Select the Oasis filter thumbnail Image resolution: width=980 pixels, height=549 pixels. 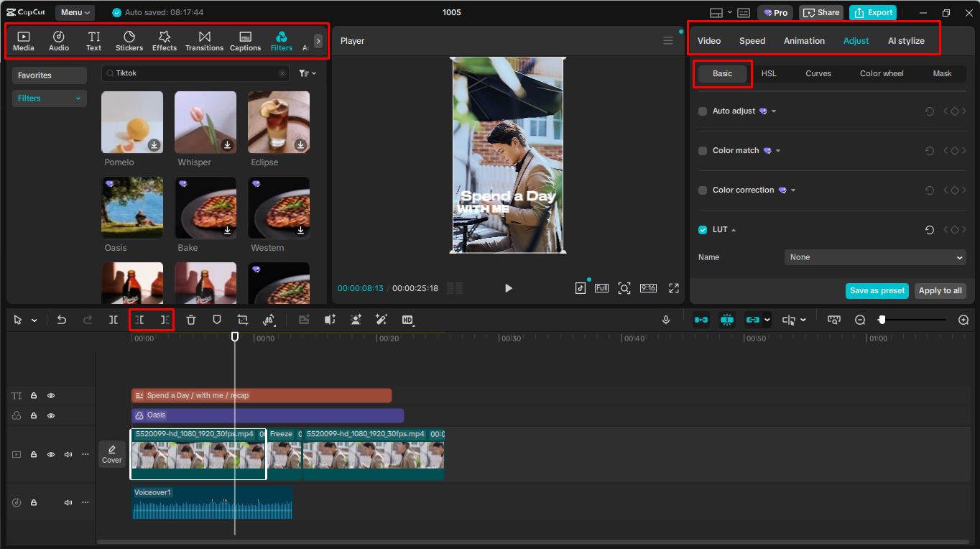132,208
